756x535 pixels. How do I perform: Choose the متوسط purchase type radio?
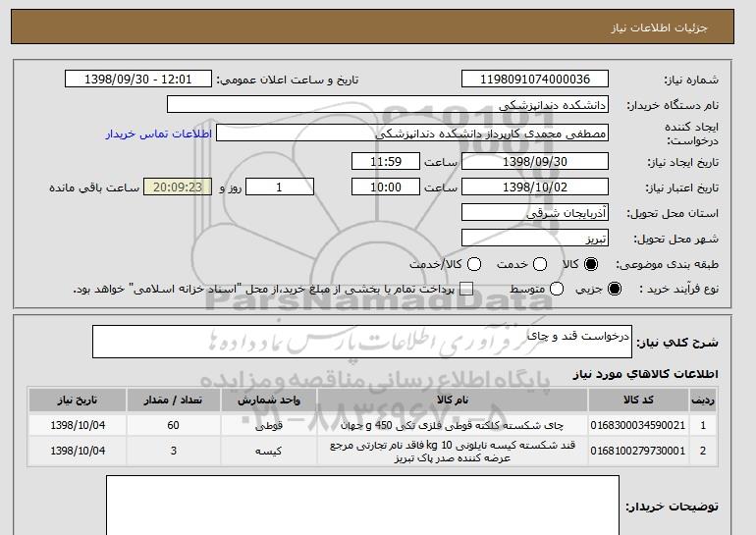click(557, 289)
